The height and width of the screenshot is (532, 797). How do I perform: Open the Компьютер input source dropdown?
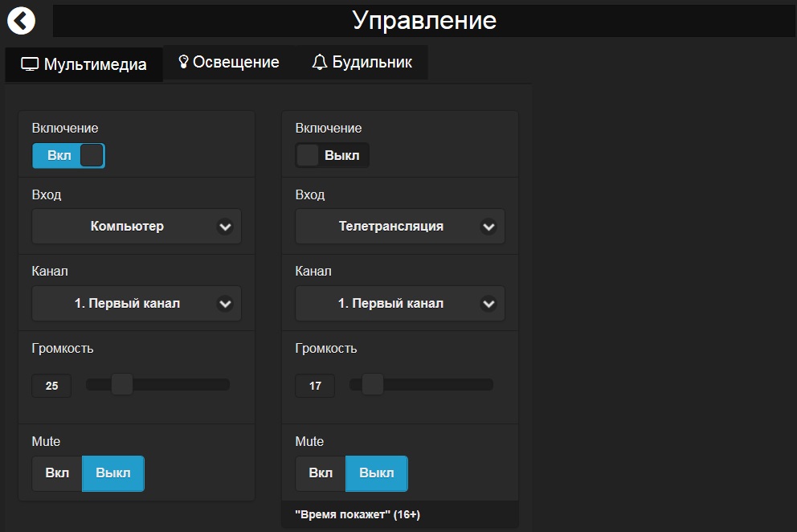pyautogui.click(x=137, y=227)
